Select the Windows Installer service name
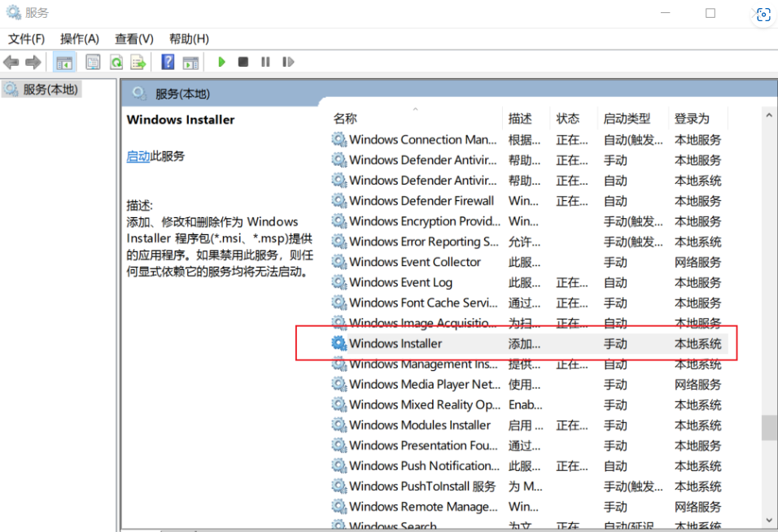The width and height of the screenshot is (778, 532). [x=396, y=343]
